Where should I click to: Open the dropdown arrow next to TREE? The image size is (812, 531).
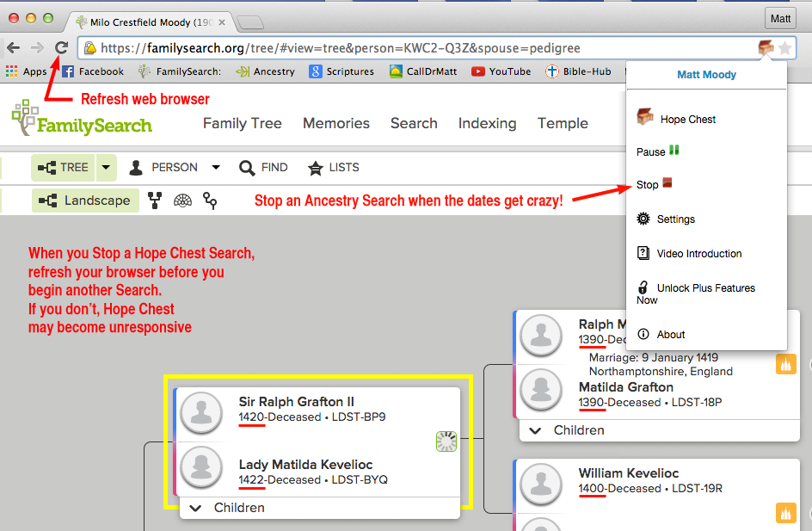tap(106, 168)
